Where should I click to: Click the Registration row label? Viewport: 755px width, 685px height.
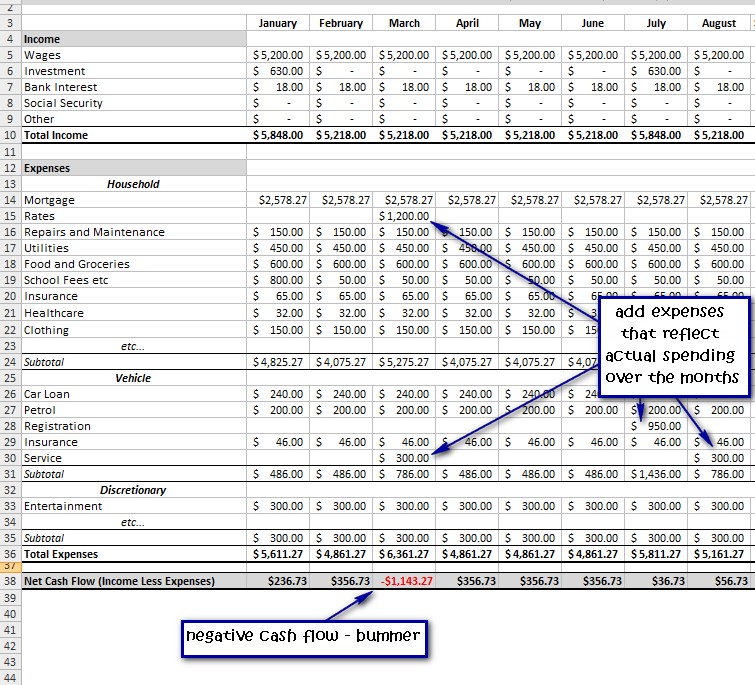[57, 426]
